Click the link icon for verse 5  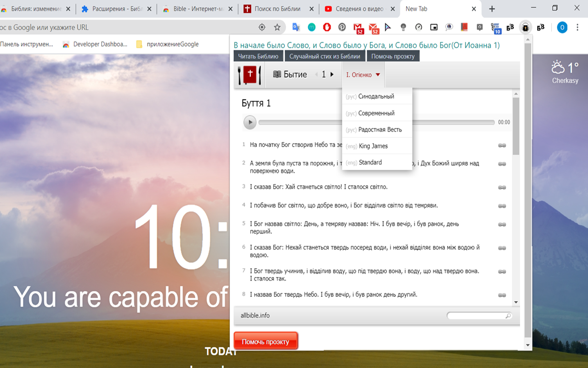[x=502, y=224]
